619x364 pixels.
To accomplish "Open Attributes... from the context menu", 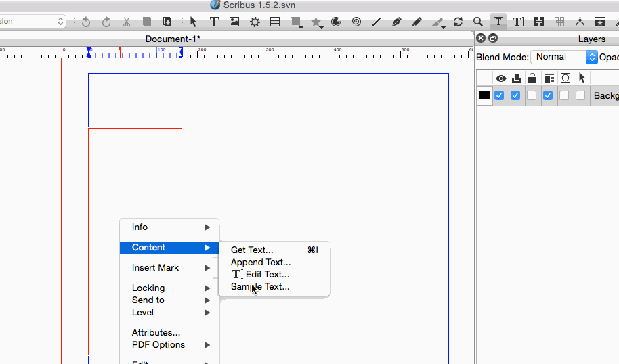I will [x=156, y=333].
